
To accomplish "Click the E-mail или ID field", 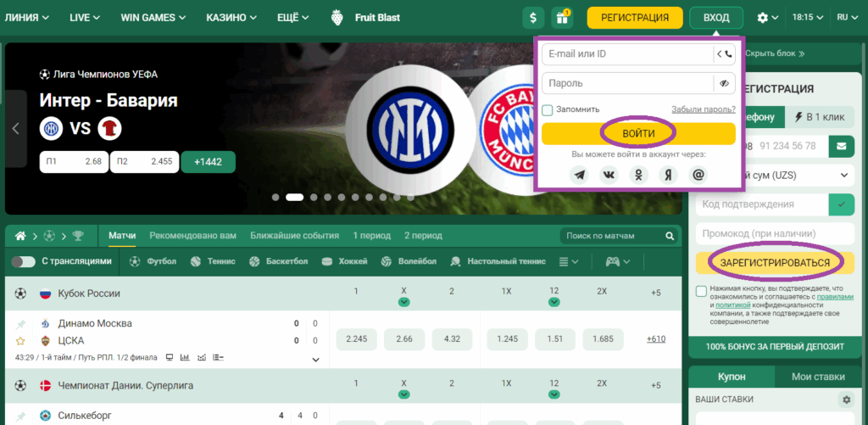I will [627, 54].
